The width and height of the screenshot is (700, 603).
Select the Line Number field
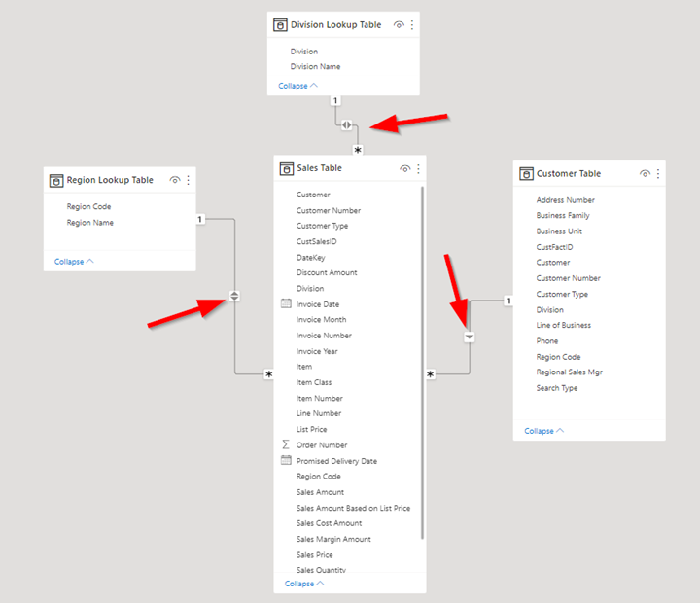coord(319,413)
